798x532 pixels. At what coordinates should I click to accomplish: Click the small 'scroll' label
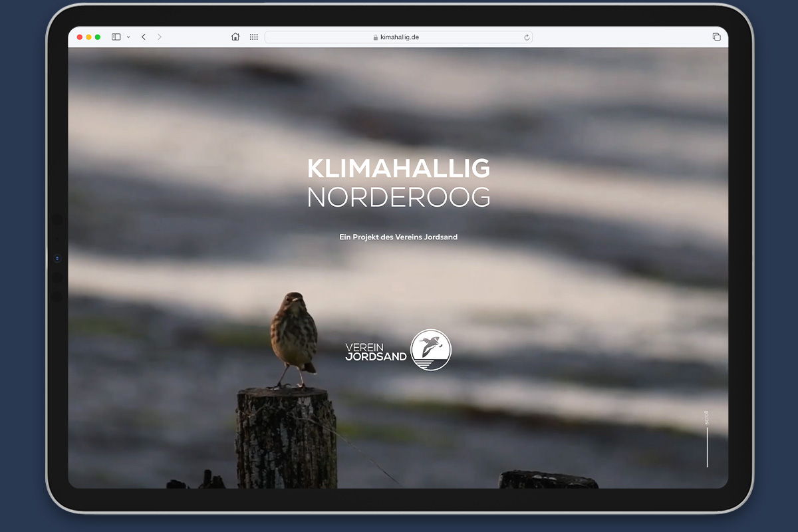pyautogui.click(x=706, y=418)
